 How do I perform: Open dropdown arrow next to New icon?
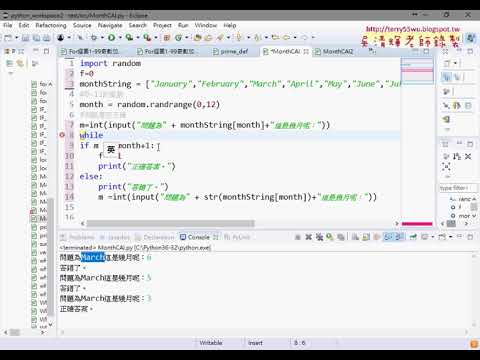[17, 38]
